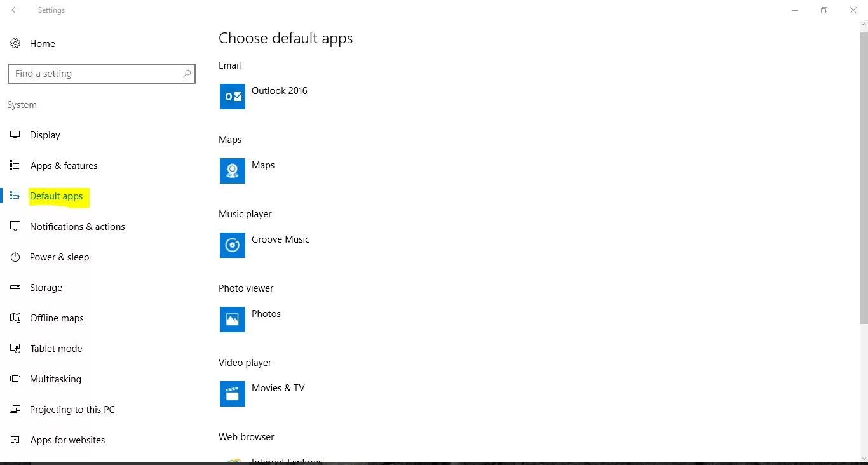Open Multitasking settings

point(56,379)
